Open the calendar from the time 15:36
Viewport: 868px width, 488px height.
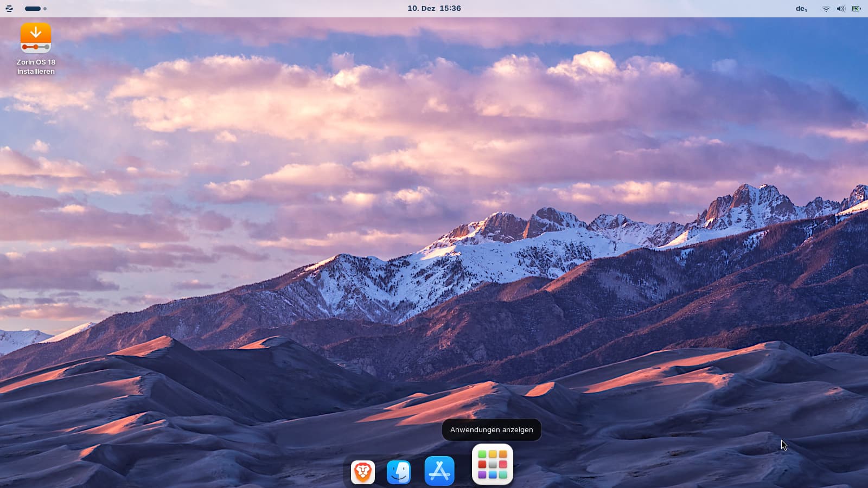coord(450,9)
